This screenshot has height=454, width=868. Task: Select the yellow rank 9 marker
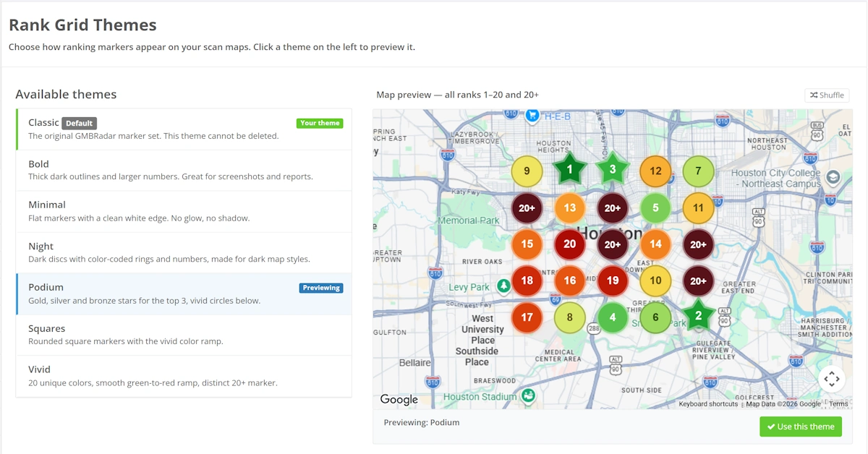(x=527, y=171)
